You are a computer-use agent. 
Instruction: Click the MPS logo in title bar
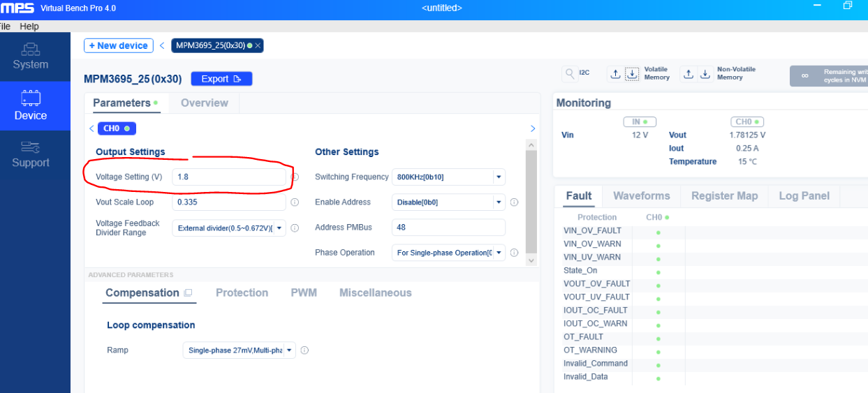point(17,8)
